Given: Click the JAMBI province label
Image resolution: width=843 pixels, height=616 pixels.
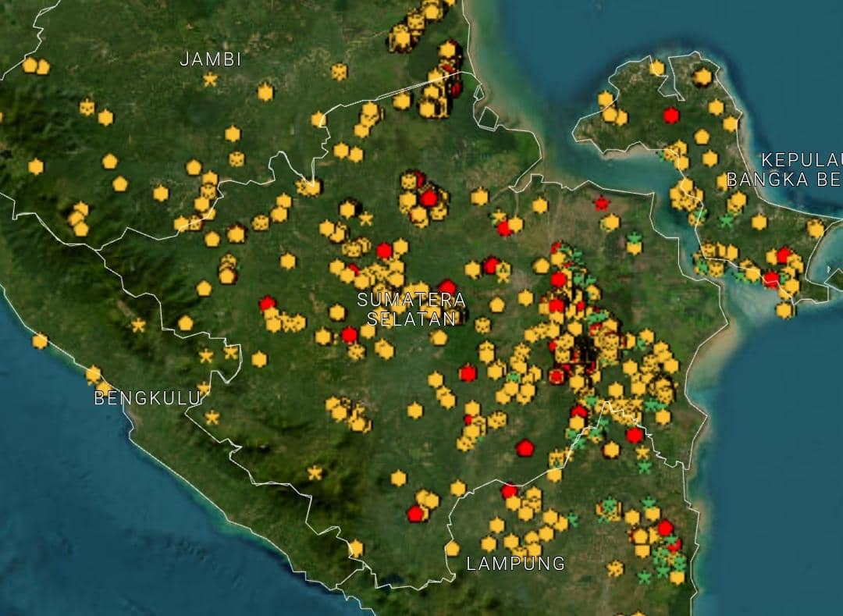Looking at the screenshot, I should coord(210,59).
